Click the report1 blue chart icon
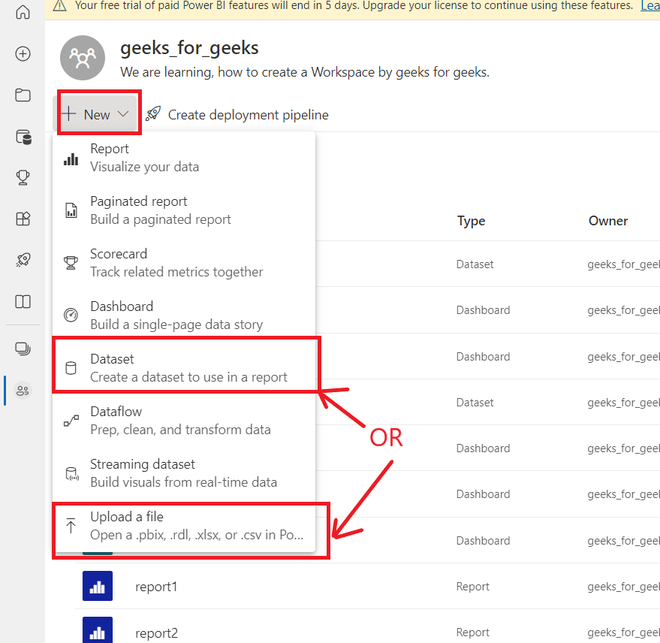The height and width of the screenshot is (643, 660). coord(98,586)
